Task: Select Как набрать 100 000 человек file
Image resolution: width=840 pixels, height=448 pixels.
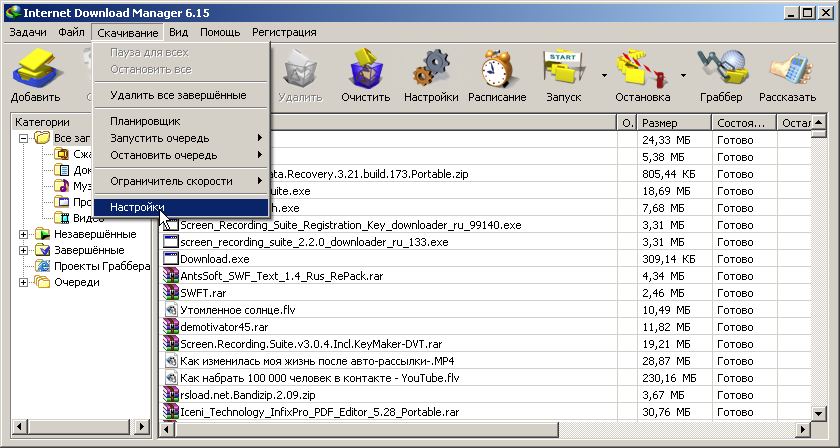Action: tap(320, 378)
